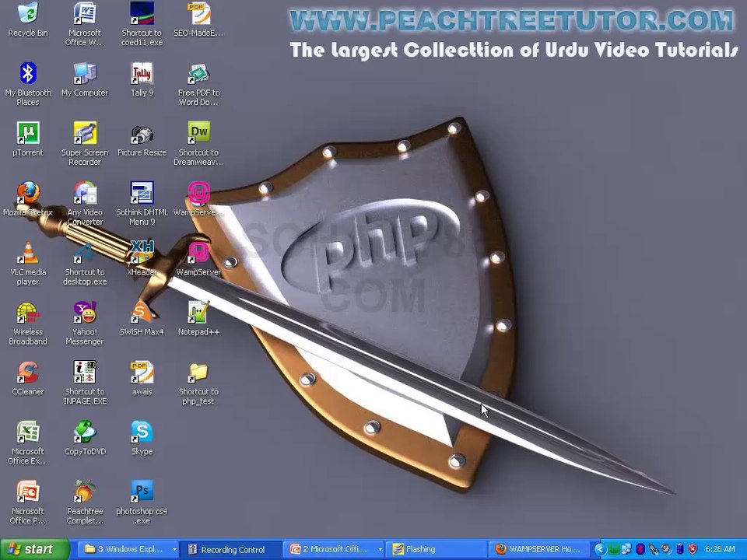747x560 pixels.
Task: Switch to Recording Control taskbar window
Action: [x=232, y=550]
